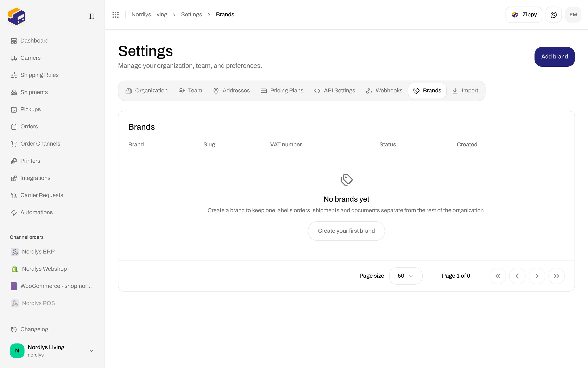Click the Channel orders section label
588x368 pixels.
27,237
